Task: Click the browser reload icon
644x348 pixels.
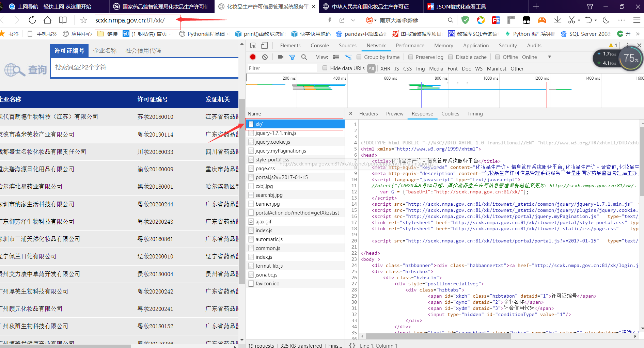Action: pos(32,20)
